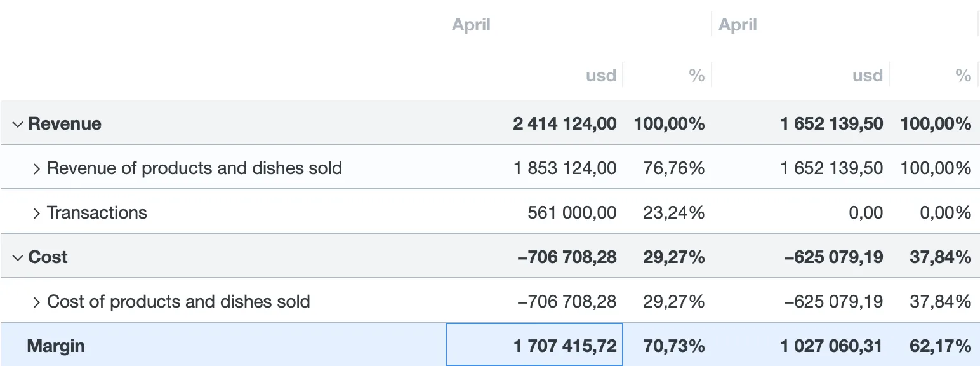This screenshot has width=980, height=366.
Task: Collapse the Cost section chevron
Action: click(x=17, y=257)
